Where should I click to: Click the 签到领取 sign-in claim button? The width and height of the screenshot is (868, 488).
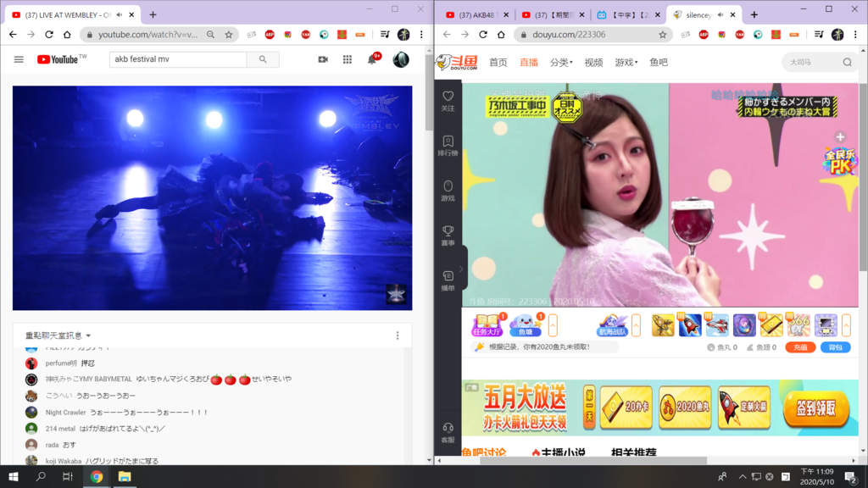816,409
